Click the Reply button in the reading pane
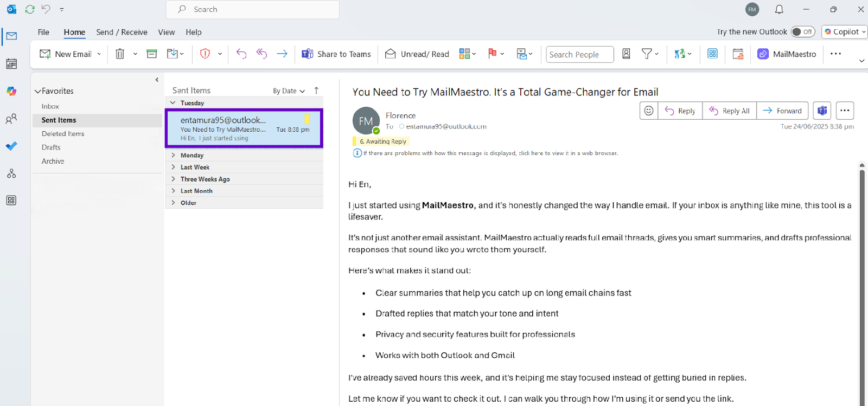 click(x=680, y=111)
